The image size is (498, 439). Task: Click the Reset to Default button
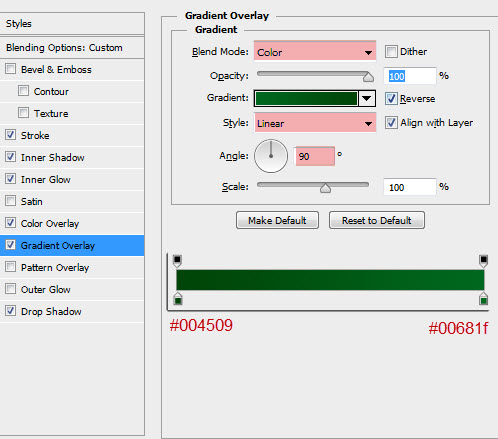377,220
